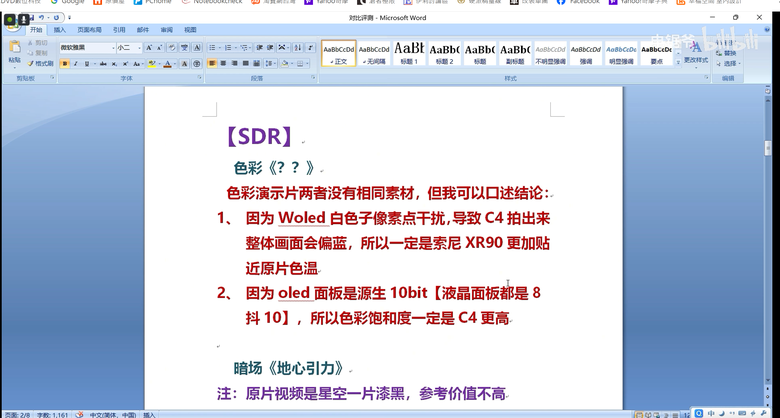Apply the 标题 1 heading style

pyautogui.click(x=409, y=53)
